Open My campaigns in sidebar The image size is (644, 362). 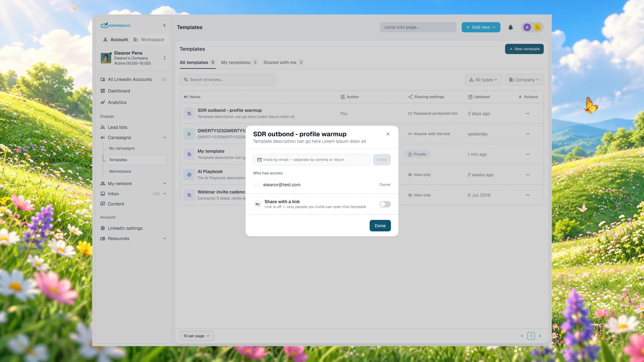(x=122, y=148)
